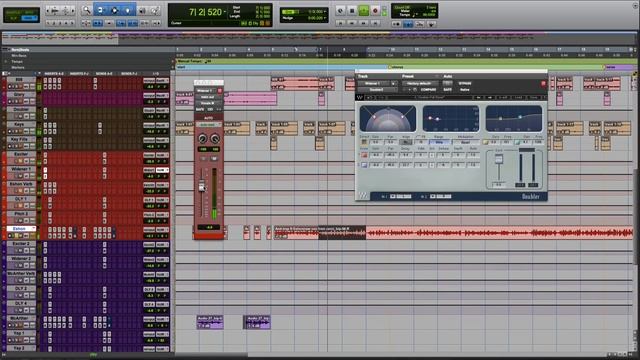Open the Doubler plugin selector dropdown
Image resolution: width=640 pixels, height=360 pixels.
(x=377, y=89)
